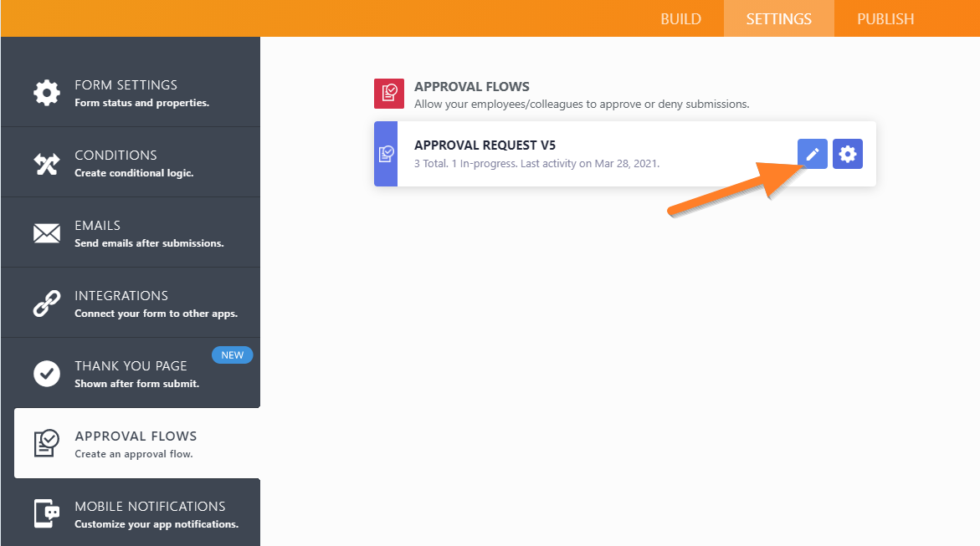Open the MOBILE NOTIFICATIONS sidebar section
The image size is (980, 546).
[x=131, y=513]
